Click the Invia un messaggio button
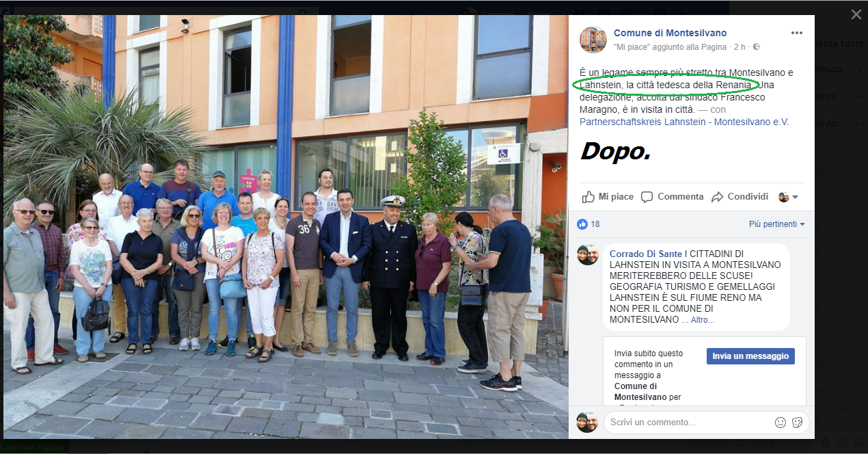This screenshot has height=454, width=868. coord(750,356)
